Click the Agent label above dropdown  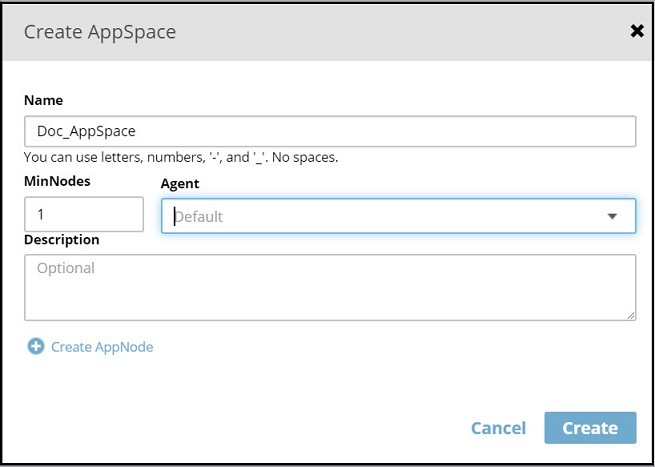[180, 184]
